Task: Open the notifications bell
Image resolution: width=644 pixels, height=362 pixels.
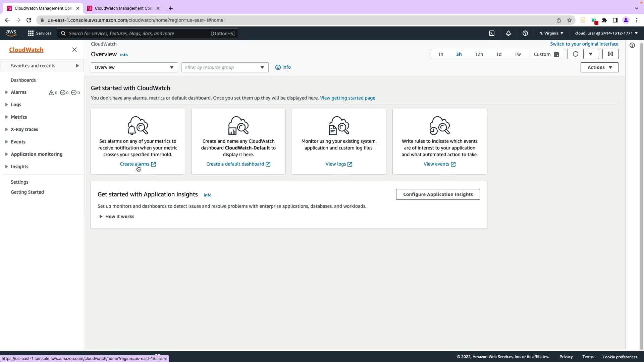Action: click(508, 33)
